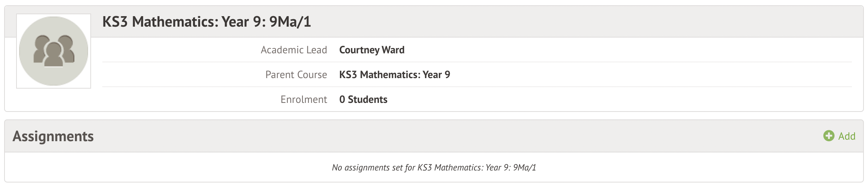Image resolution: width=868 pixels, height=187 pixels.
Task: Click the class title KS3 Mathematics: Year 9: 9Ma/1
Action: pos(207,22)
